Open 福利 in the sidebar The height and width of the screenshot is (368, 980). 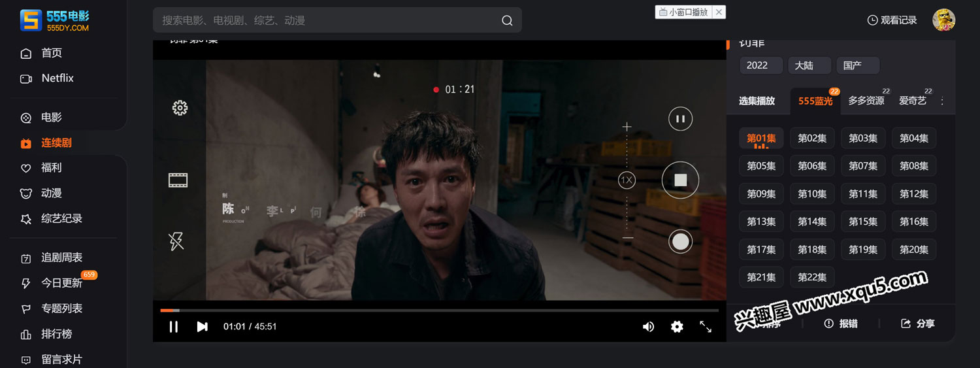click(x=41, y=168)
